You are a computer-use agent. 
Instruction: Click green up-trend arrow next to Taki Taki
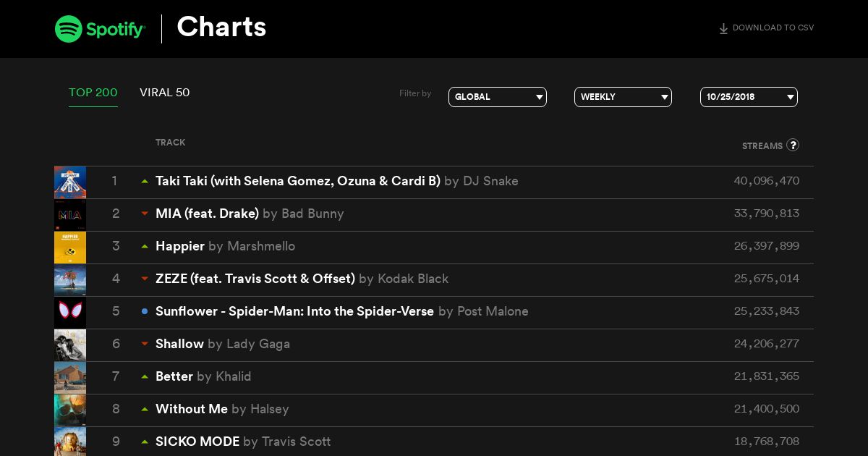(145, 181)
